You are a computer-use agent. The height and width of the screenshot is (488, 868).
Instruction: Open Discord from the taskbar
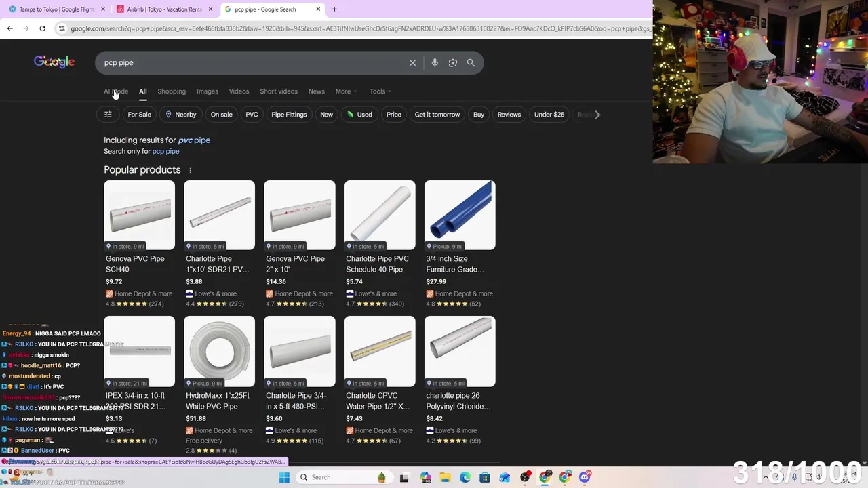[x=585, y=477]
